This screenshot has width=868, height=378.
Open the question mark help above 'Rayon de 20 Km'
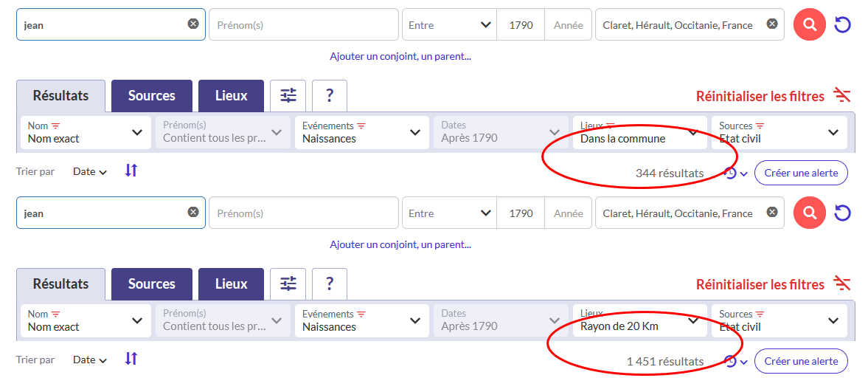point(330,284)
